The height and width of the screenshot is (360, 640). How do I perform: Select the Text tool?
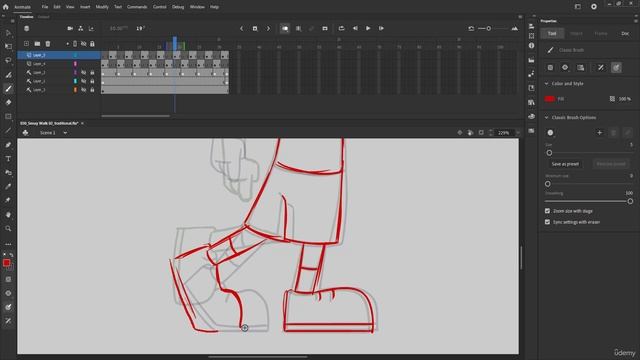(x=8, y=159)
